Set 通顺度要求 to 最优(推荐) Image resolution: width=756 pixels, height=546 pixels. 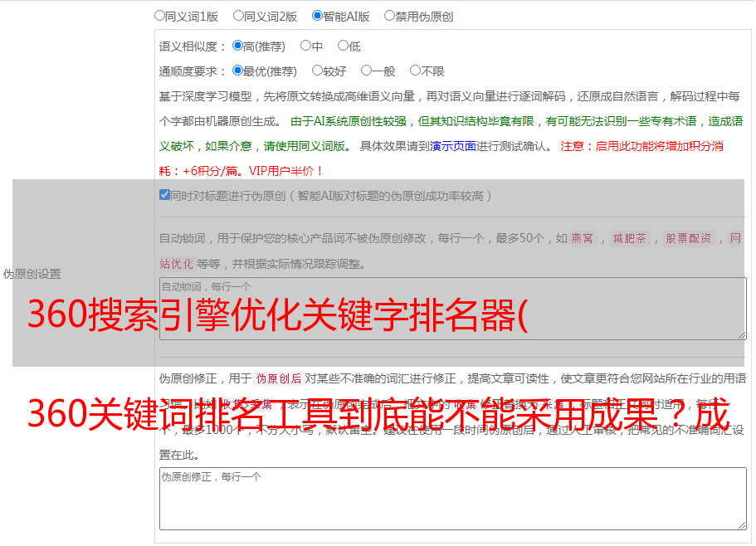[237, 71]
